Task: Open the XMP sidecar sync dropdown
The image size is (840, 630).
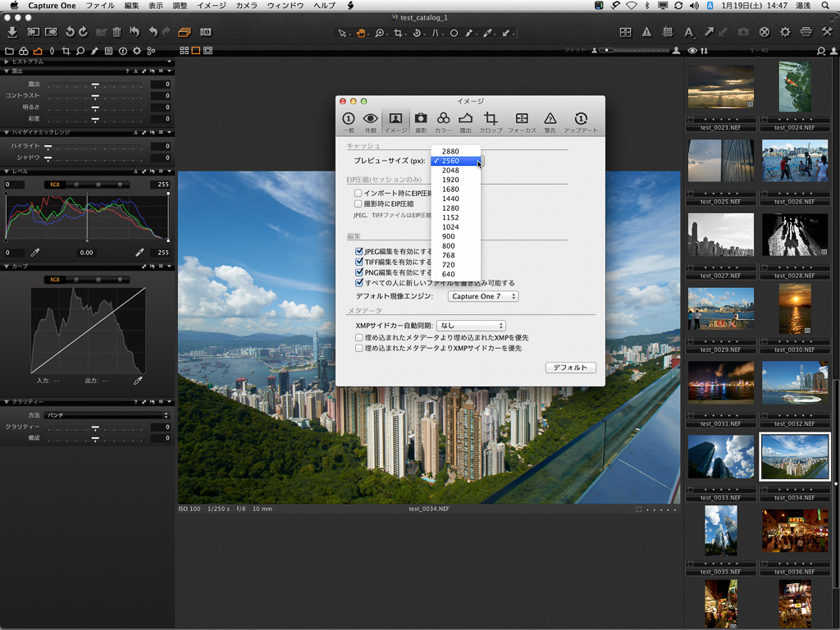Action: pos(470,326)
